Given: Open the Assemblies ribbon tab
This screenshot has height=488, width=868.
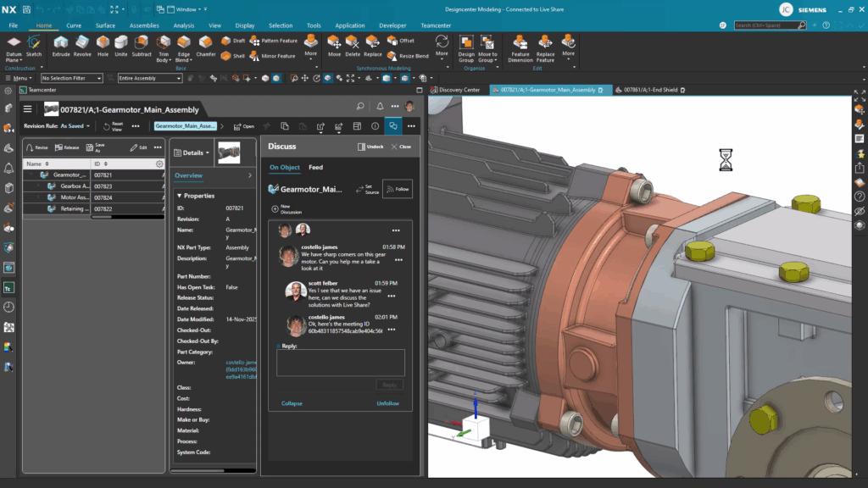Looking at the screenshot, I should click(x=144, y=25).
